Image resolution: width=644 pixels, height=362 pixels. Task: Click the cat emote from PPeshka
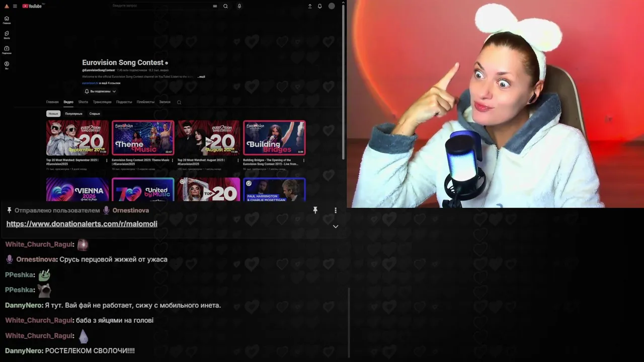pyautogui.click(x=44, y=290)
